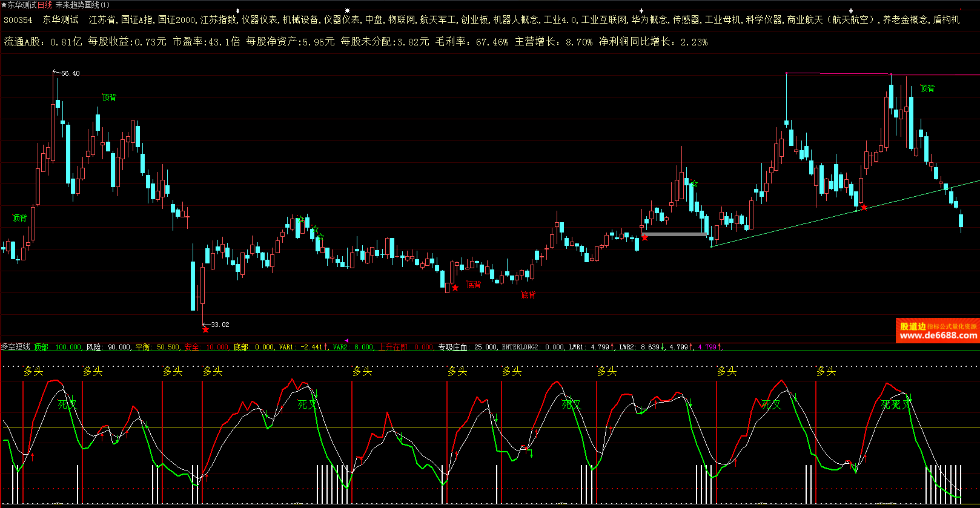Select the gray horizontal support bar
The width and height of the screenshot is (980, 508).
click(x=675, y=234)
